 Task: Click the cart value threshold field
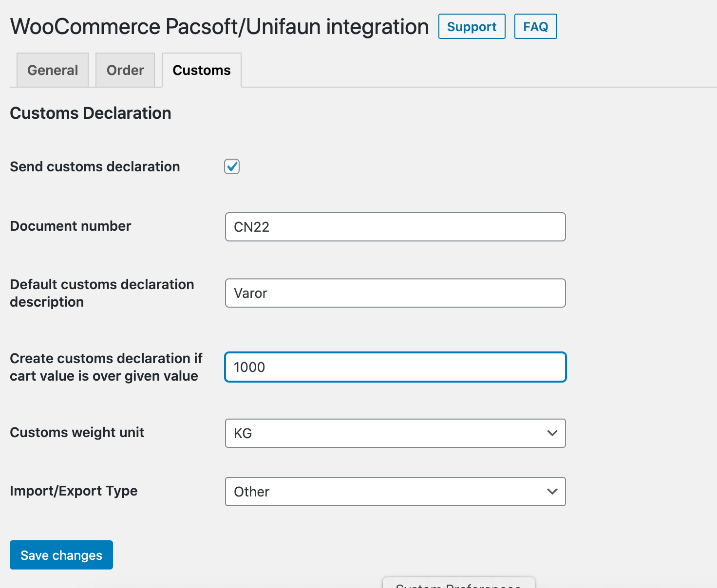[395, 367]
